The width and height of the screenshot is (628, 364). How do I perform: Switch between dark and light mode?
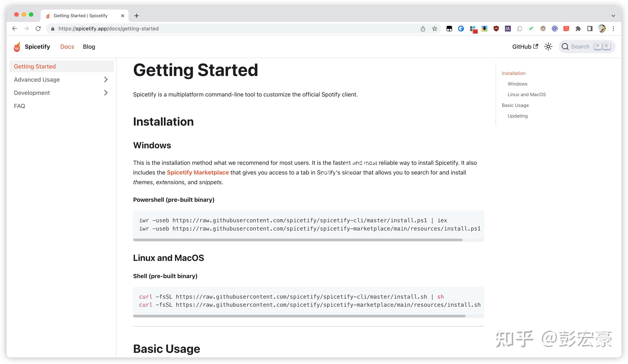(548, 47)
